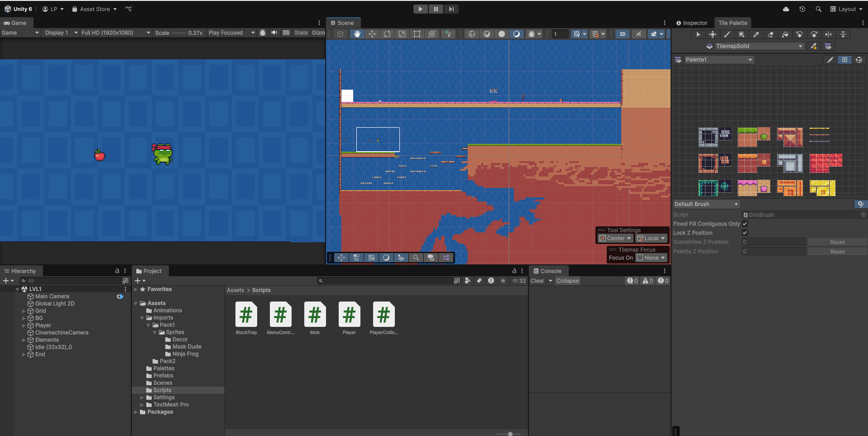Screen dimensions: 868x436
Task: Select the BlockTrap script asset
Action: point(246,318)
